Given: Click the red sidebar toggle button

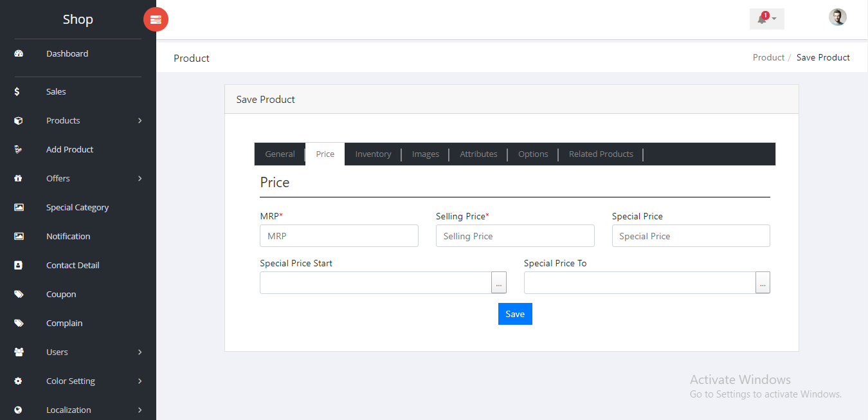Looking at the screenshot, I should tap(156, 19).
